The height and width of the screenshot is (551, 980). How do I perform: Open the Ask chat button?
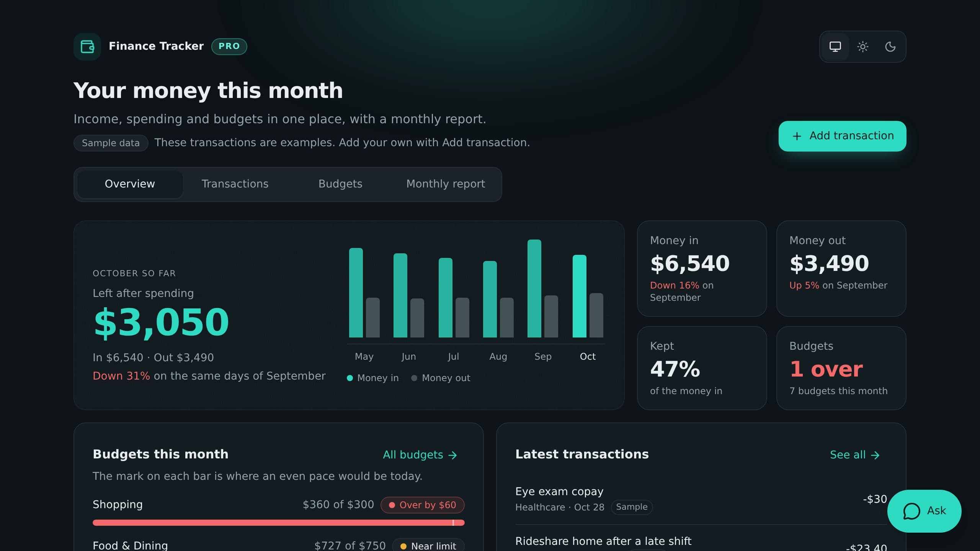[924, 511]
